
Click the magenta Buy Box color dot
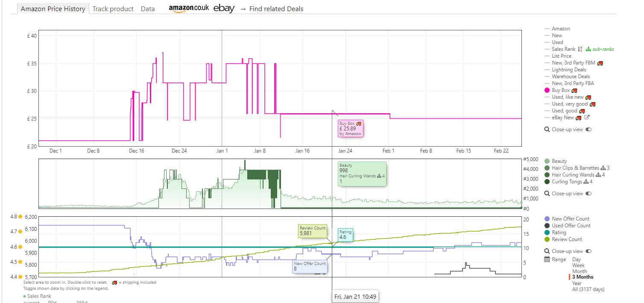[x=547, y=90]
